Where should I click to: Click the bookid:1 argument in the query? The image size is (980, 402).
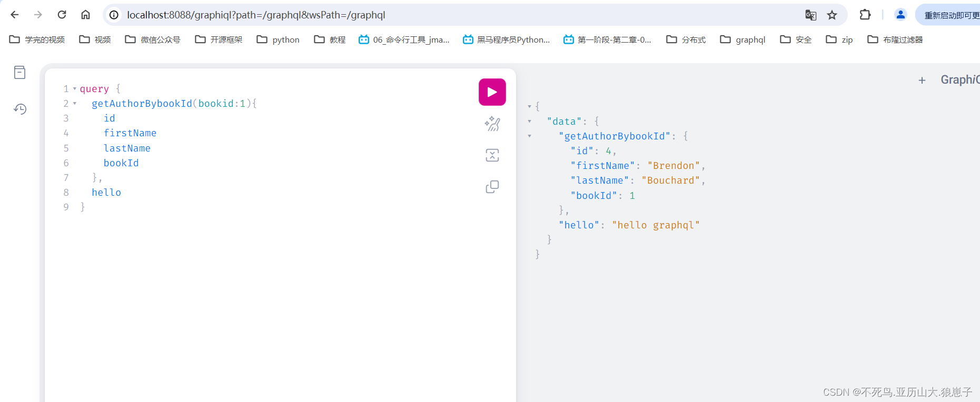point(222,104)
